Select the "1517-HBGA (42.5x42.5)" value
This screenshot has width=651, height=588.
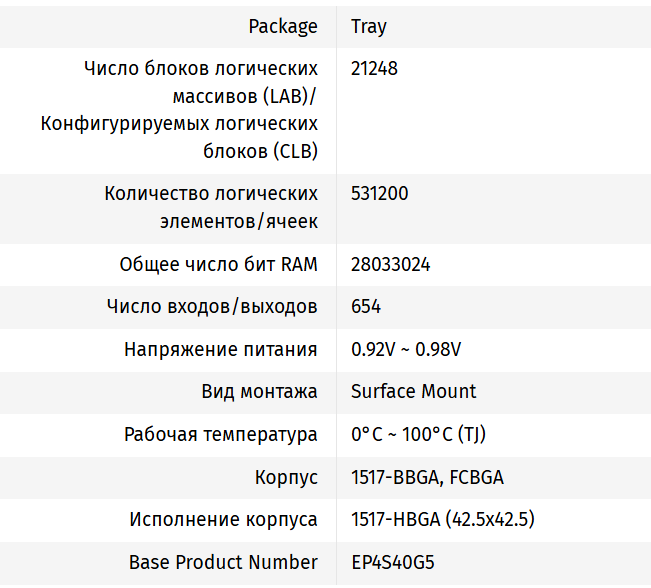(x=443, y=519)
